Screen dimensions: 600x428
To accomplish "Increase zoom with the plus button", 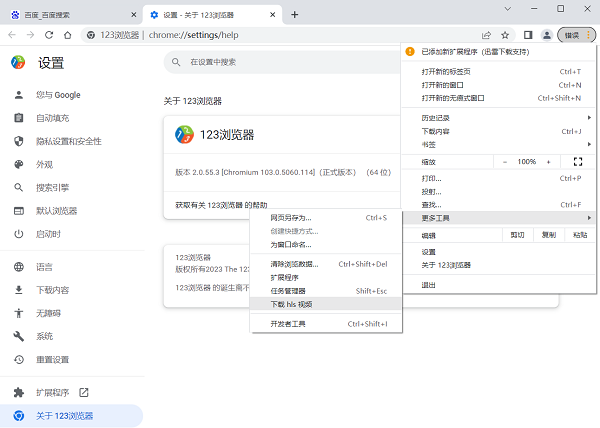I will (548, 161).
